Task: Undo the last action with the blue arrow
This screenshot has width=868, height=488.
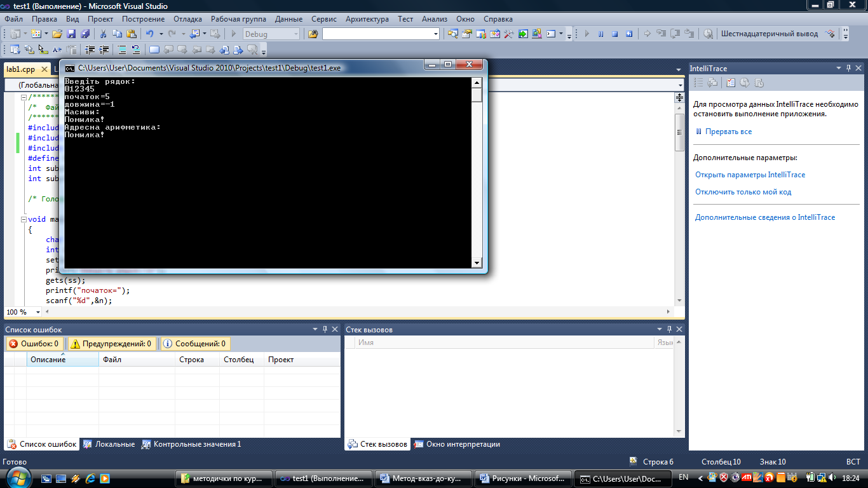Action: [x=150, y=34]
